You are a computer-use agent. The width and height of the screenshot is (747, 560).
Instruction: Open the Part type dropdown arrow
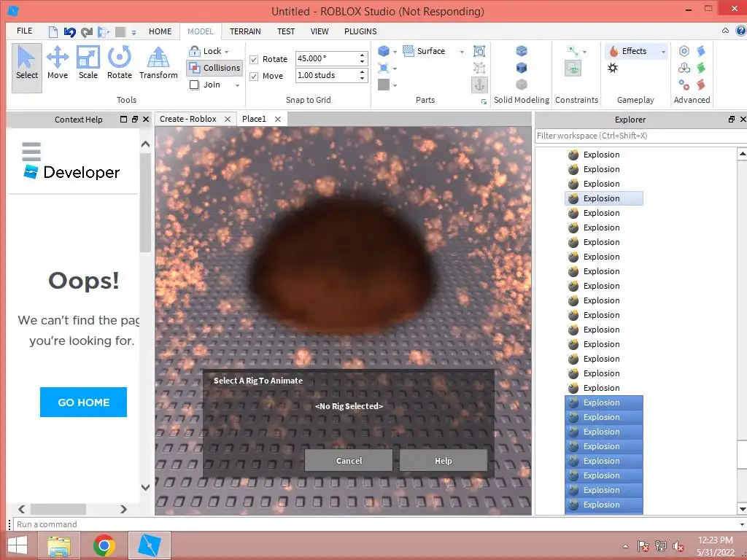(395, 52)
